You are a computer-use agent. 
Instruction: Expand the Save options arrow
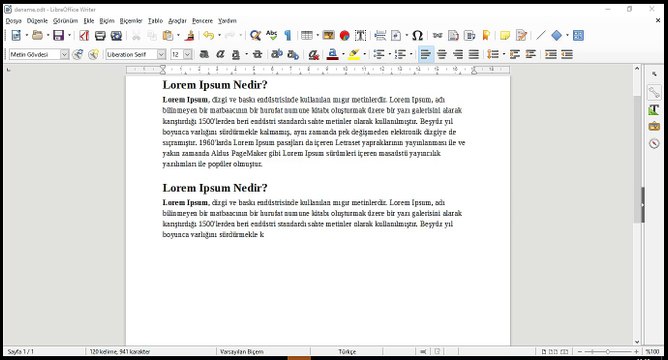point(69,35)
